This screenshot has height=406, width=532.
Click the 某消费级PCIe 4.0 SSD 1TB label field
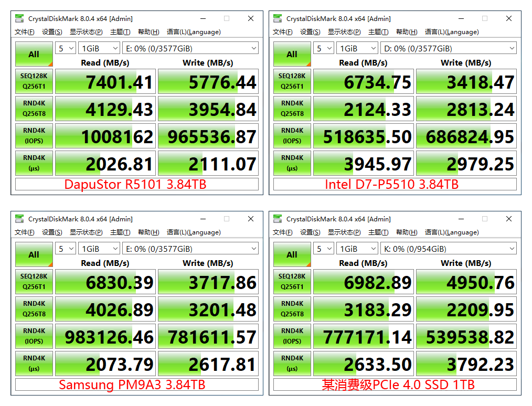tap(395, 384)
